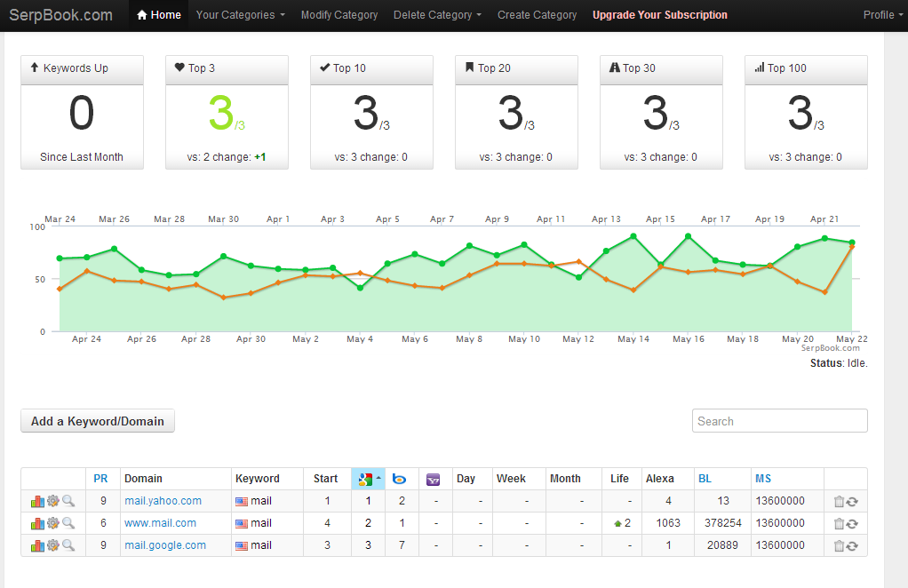Viewport: 908px width, 588px height.
Task: Click the Week column header
Action: 511,479
